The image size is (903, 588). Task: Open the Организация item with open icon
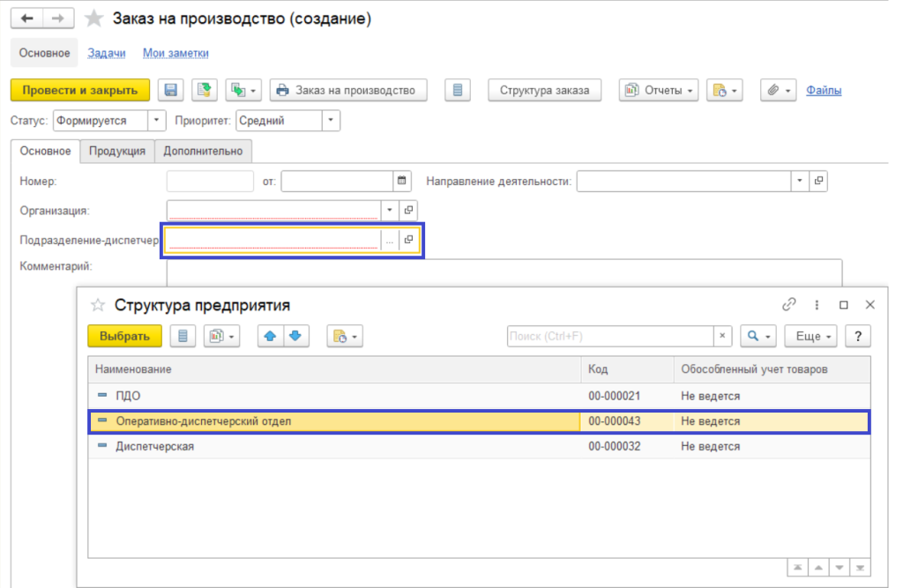(408, 210)
